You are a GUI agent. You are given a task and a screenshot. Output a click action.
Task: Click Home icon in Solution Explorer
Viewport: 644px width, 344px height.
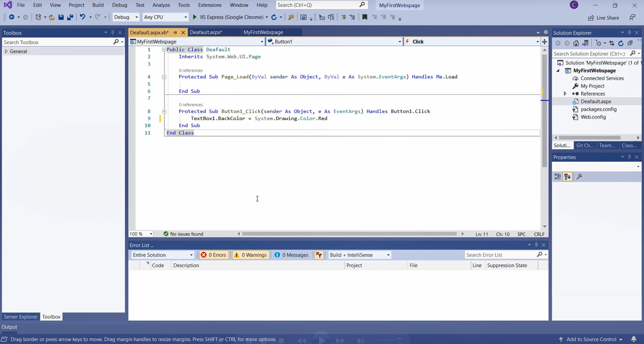pos(576,43)
